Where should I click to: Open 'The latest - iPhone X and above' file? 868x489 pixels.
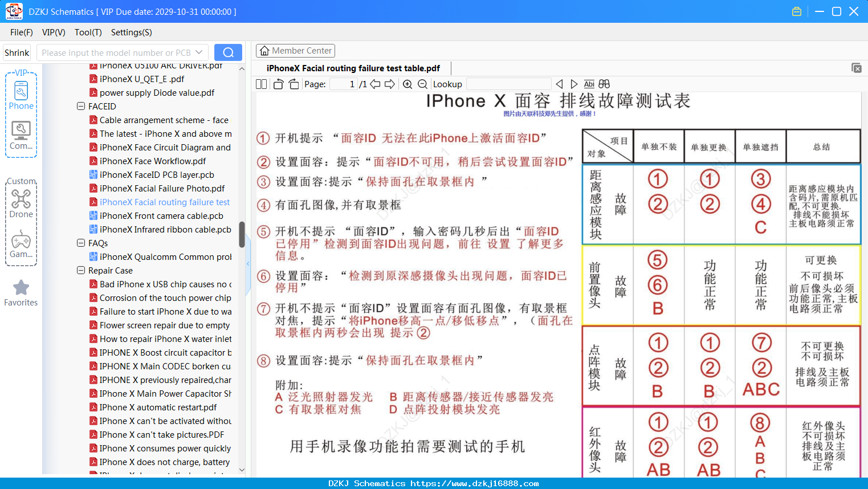pyautogui.click(x=160, y=134)
